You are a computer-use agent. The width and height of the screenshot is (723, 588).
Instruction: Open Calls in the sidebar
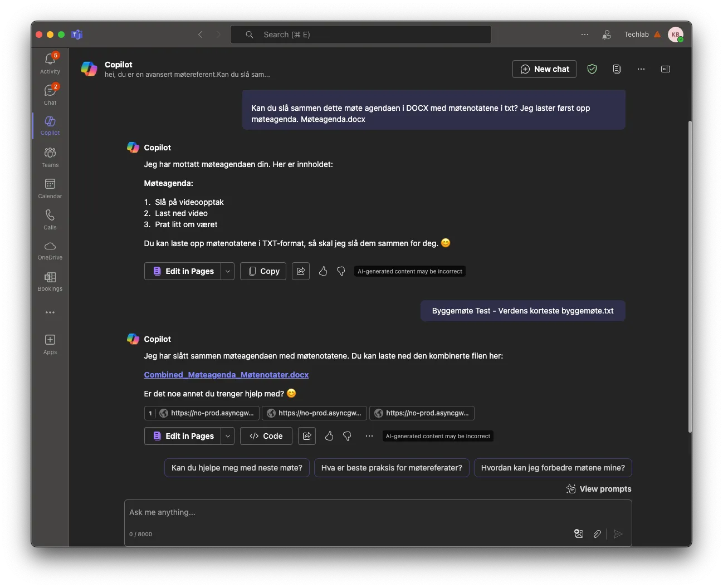[x=50, y=219]
